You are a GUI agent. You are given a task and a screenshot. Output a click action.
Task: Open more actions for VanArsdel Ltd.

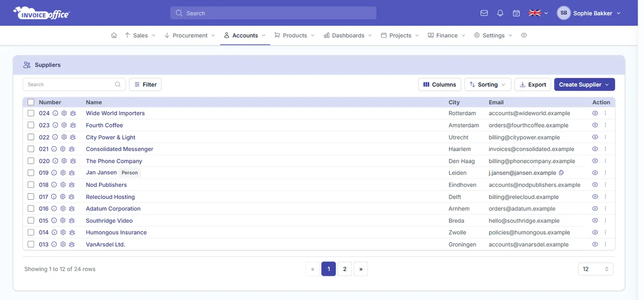coord(605,244)
